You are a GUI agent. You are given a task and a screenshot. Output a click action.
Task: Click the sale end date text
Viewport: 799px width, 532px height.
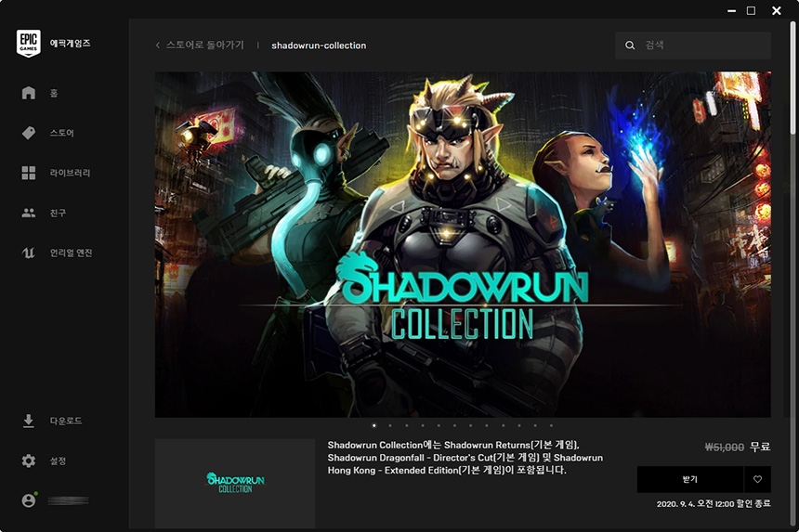714,503
